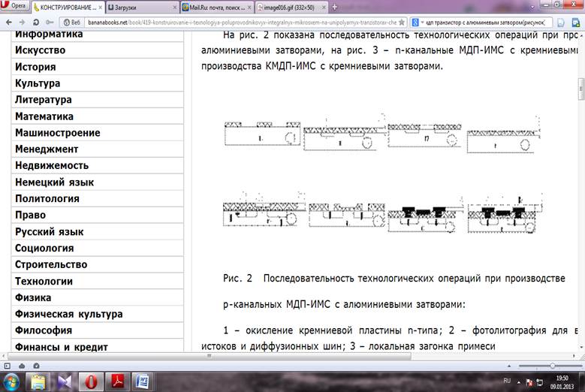Open the Opera main menu button

14,5
